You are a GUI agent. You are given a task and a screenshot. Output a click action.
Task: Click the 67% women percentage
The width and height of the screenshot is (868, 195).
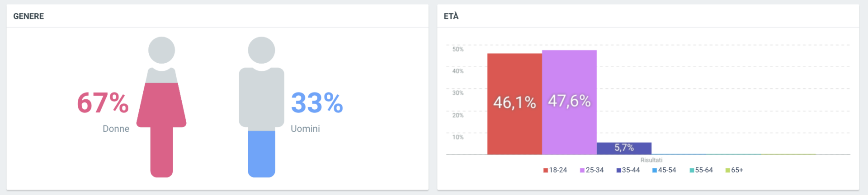click(103, 103)
